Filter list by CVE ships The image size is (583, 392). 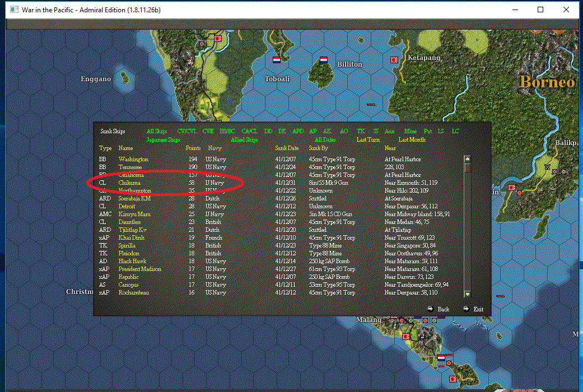click(x=208, y=131)
